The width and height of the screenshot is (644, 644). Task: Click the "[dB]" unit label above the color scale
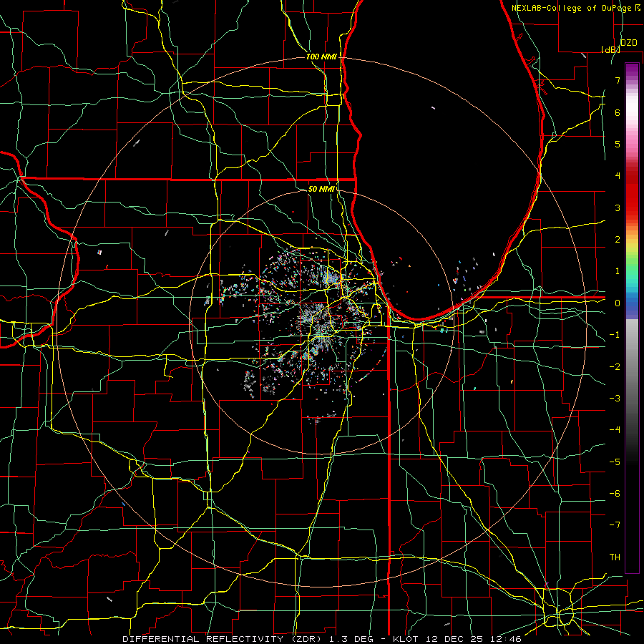click(611, 49)
